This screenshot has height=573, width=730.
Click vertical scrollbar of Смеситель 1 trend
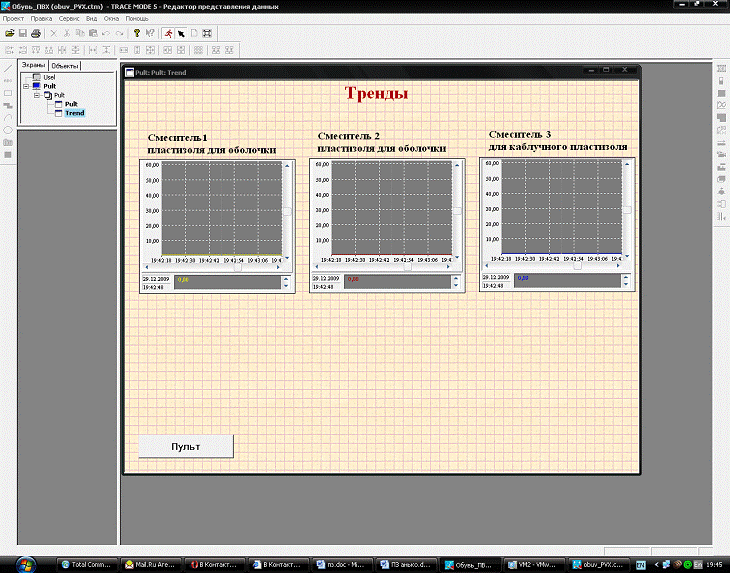[287, 210]
